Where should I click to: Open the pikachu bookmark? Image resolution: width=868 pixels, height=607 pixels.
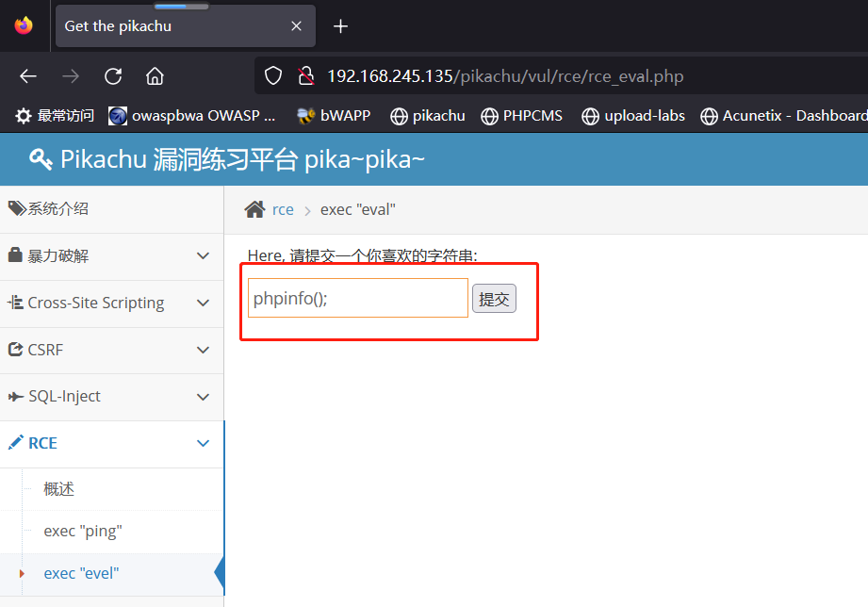[x=427, y=116]
